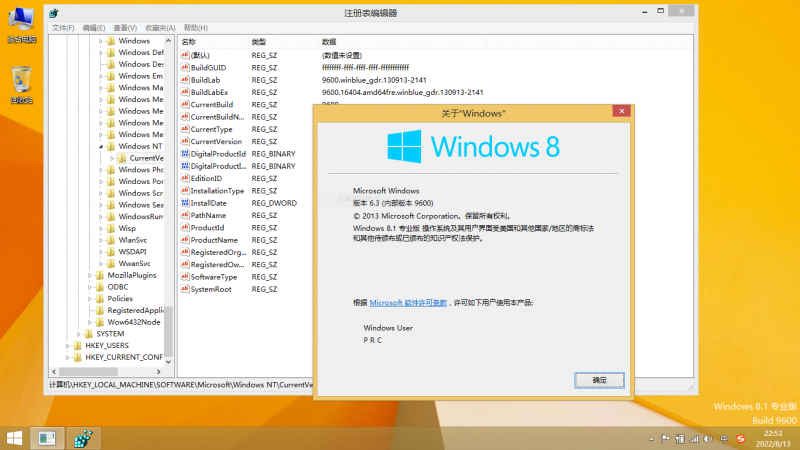Image resolution: width=800 pixels, height=450 pixels.
Task: Click the HKEY_USERS folder icon
Action: pyautogui.click(x=78, y=345)
